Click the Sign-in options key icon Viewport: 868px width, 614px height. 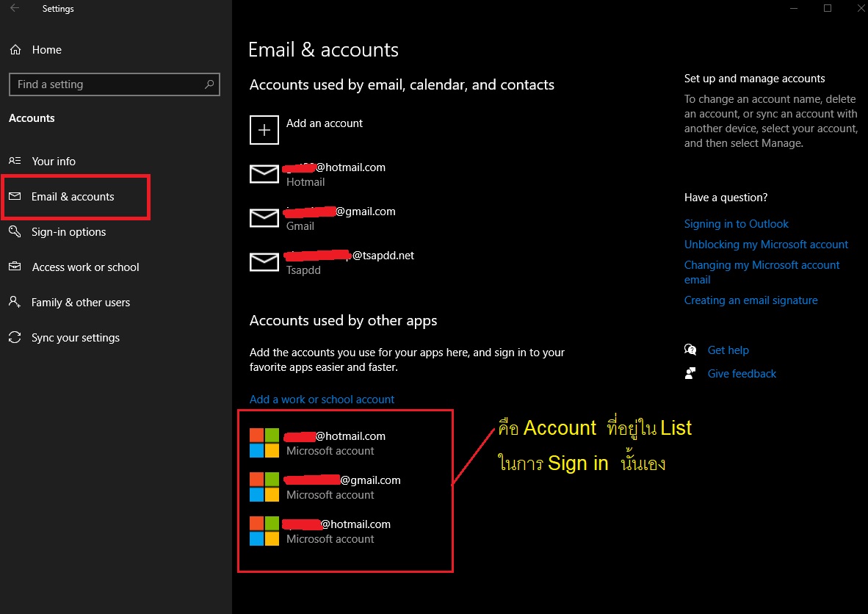[x=15, y=231]
